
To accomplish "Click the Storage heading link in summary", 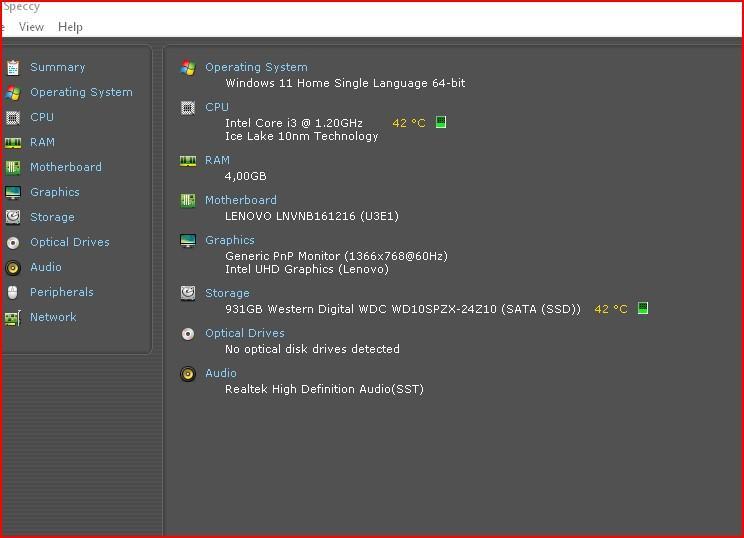I will [x=227, y=293].
